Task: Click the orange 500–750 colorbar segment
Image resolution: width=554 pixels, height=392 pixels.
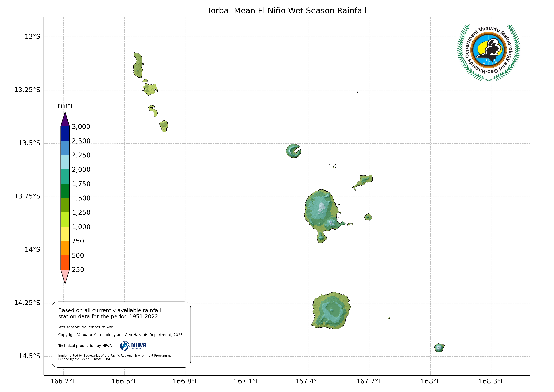Action: [65, 248]
